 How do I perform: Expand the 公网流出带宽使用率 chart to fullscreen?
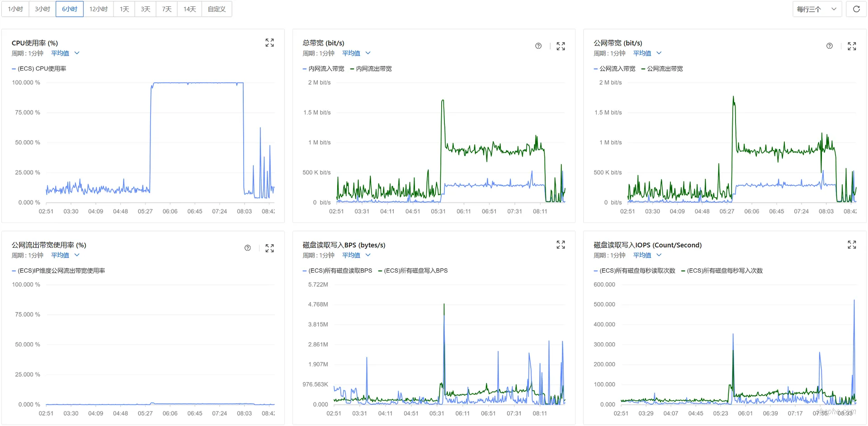(x=269, y=248)
